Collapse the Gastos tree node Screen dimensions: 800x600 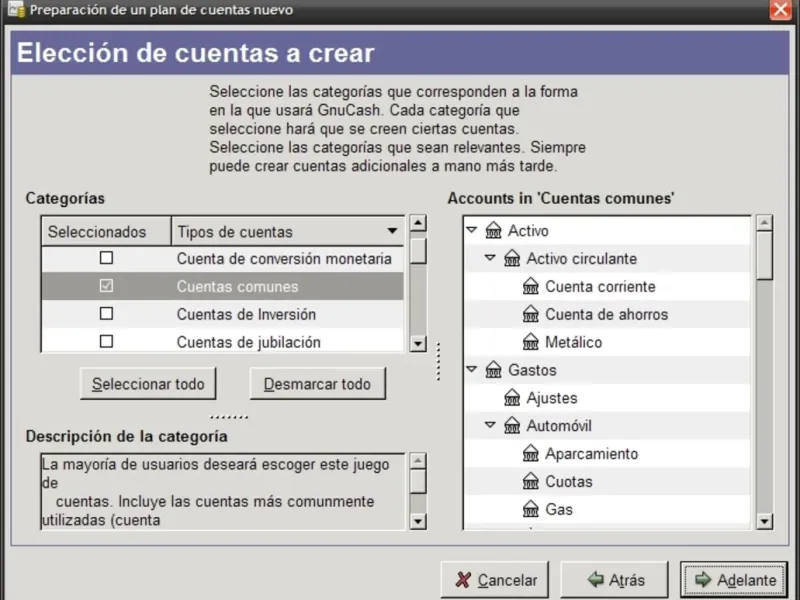coord(472,369)
